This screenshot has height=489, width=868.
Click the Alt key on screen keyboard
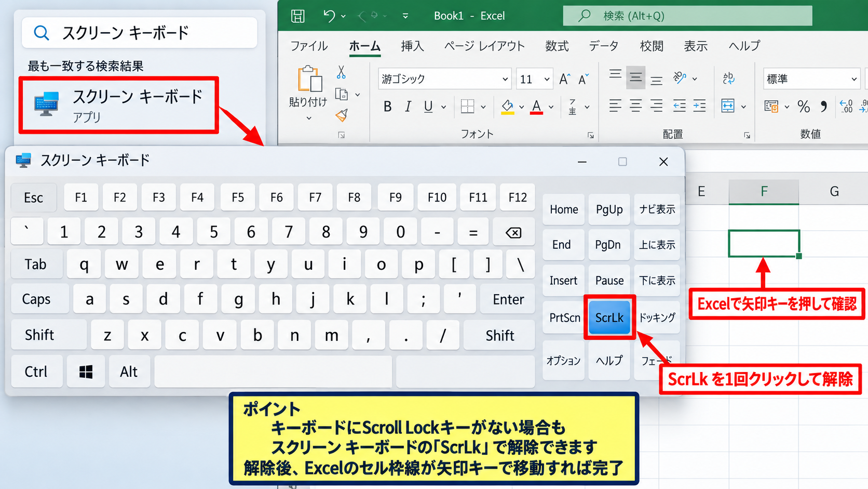(x=129, y=372)
